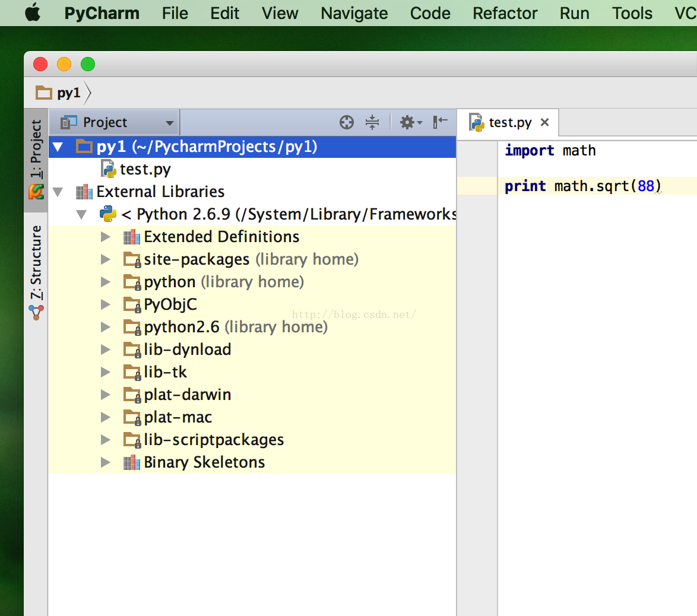Expand the Binary Skeletons node
The height and width of the screenshot is (616, 697).
(105, 463)
